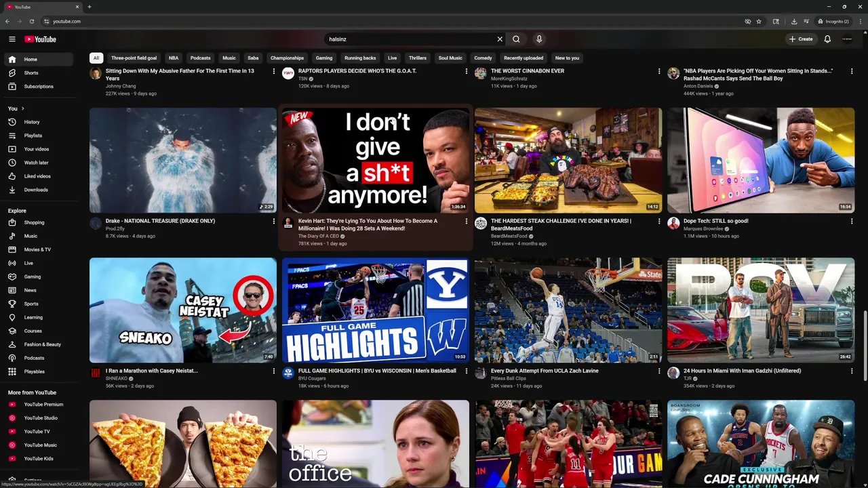Open Subscriptions in the sidebar
The height and width of the screenshot is (488, 868).
pos(38,86)
